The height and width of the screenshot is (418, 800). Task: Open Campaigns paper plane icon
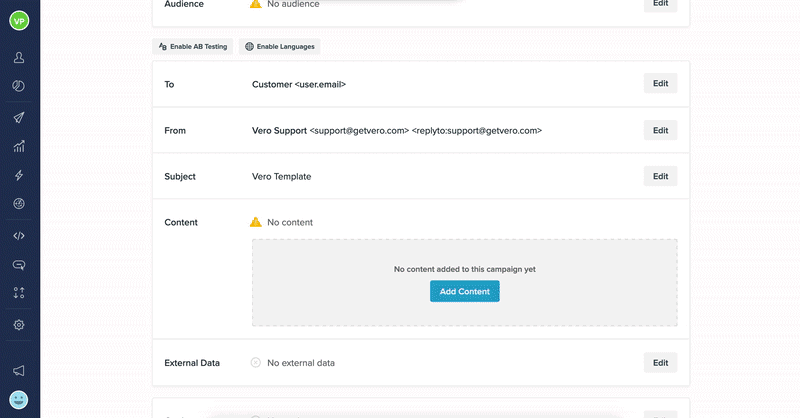click(x=19, y=117)
